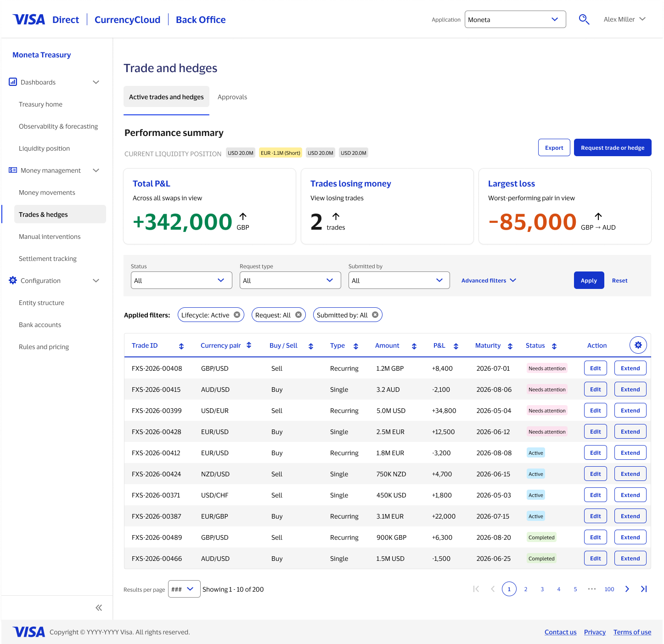Open Settlement tracking in sidebar
This screenshot has width=664, height=644.
(x=48, y=259)
